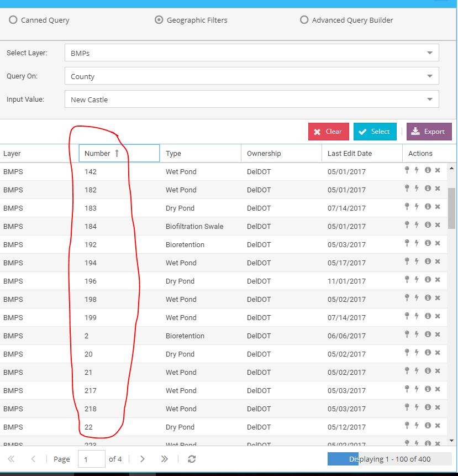Sort by the Layer column header
The image size is (458, 476).
tap(39, 153)
